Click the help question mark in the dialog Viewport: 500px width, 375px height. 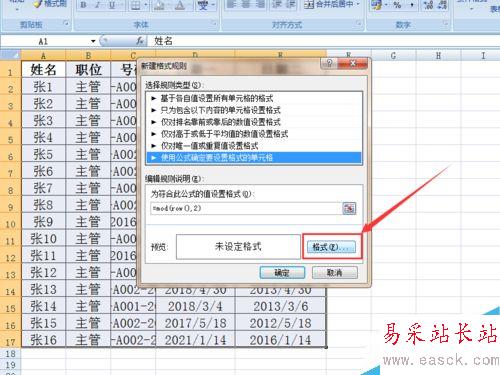pos(329,63)
